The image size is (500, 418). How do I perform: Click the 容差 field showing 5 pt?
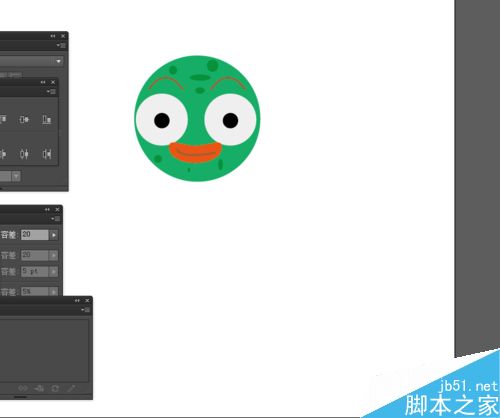(x=35, y=272)
